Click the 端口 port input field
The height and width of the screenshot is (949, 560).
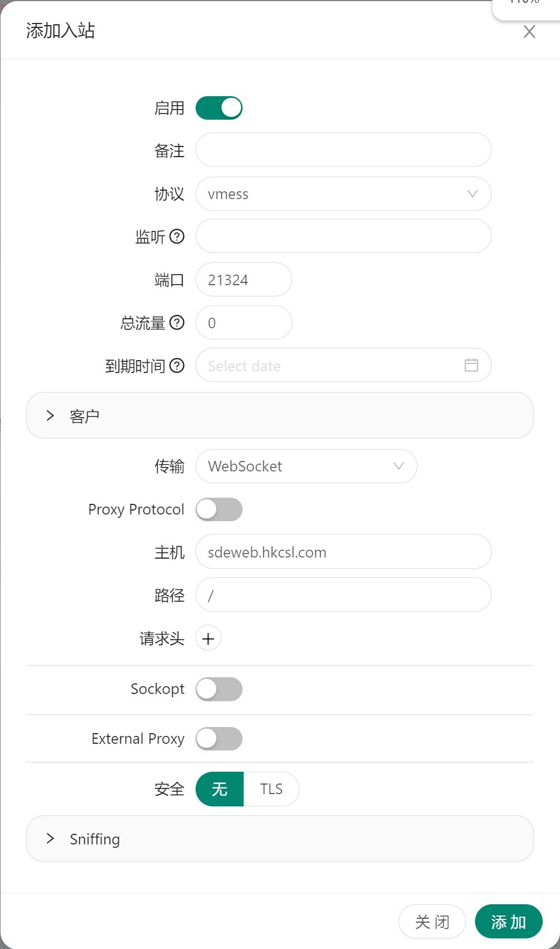pos(244,280)
